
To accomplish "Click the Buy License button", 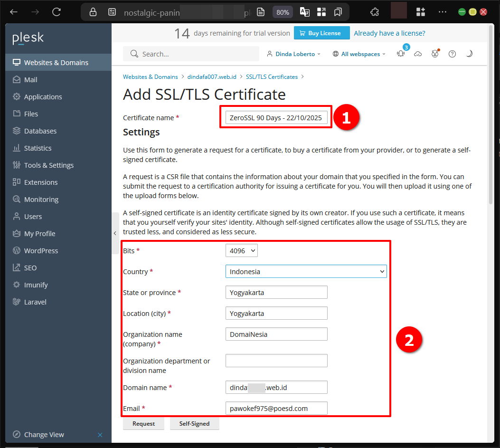I will [x=321, y=33].
